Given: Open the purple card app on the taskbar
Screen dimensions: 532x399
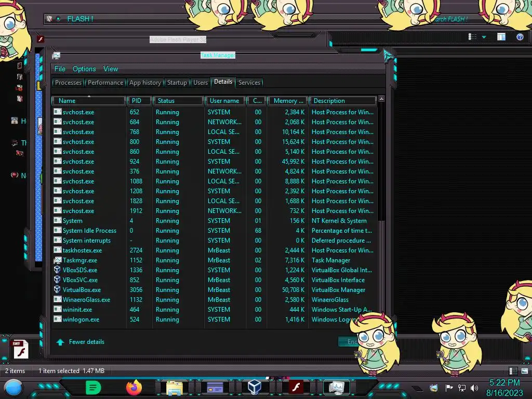Looking at the screenshot, I should (215, 388).
